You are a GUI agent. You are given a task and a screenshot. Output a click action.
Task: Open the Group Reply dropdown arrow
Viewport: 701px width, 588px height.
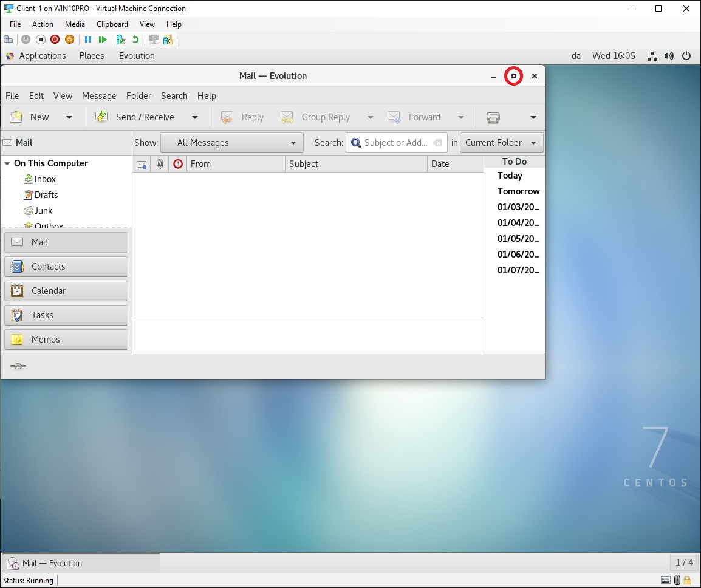[370, 118]
